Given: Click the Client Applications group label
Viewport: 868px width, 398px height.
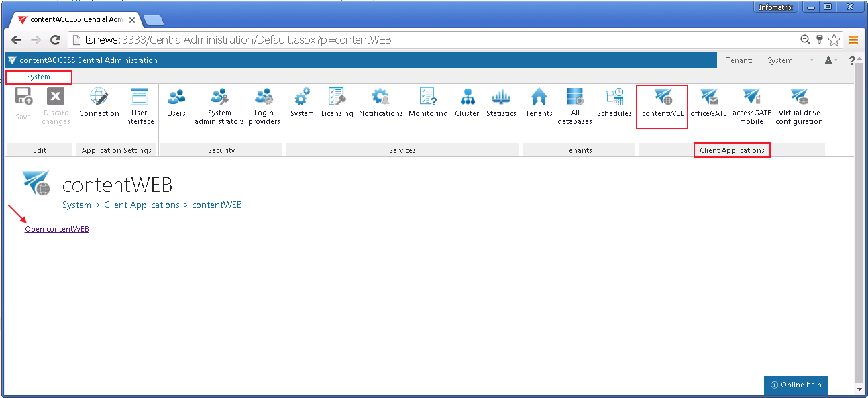Looking at the screenshot, I should click(732, 150).
